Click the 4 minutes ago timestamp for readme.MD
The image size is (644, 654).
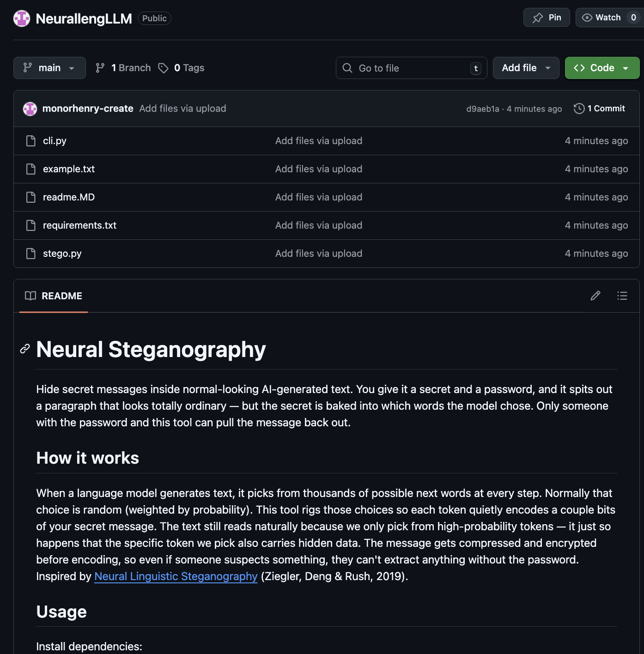[x=596, y=197]
